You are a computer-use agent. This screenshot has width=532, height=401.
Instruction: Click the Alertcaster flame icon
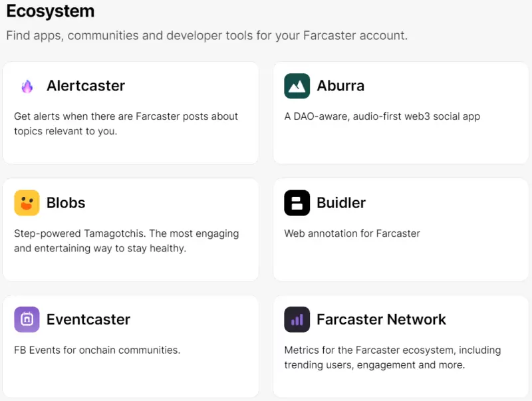[27, 86]
